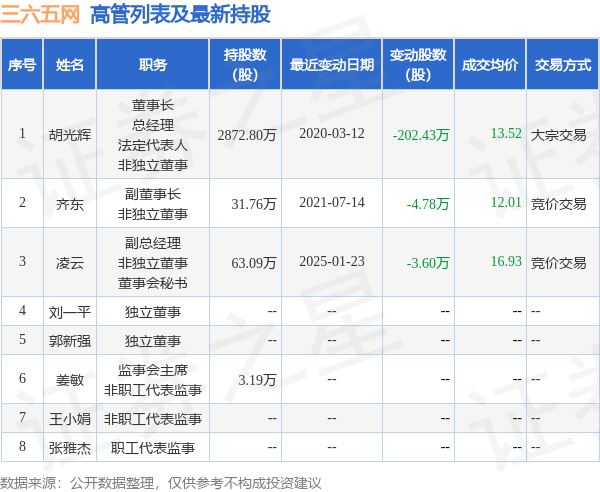600x492 pixels.
Task: Click the 变动股数(股) column header
Action: pyautogui.click(x=418, y=64)
